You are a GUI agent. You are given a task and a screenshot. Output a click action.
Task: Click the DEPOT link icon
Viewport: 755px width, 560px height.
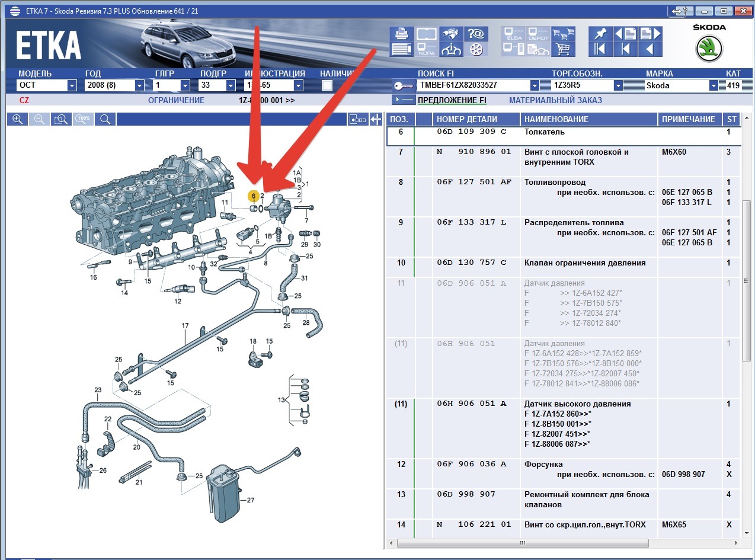click(538, 34)
